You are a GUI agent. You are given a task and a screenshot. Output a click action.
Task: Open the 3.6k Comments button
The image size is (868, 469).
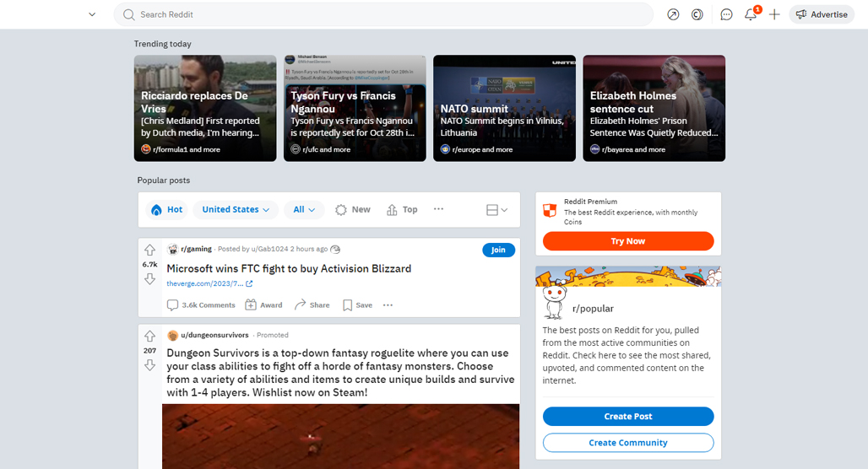pyautogui.click(x=201, y=305)
